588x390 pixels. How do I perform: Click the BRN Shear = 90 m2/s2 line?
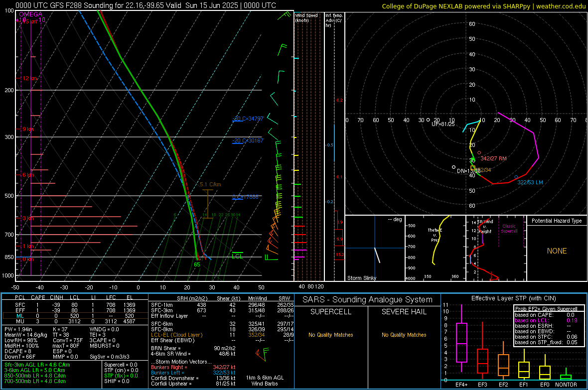tap(193, 348)
